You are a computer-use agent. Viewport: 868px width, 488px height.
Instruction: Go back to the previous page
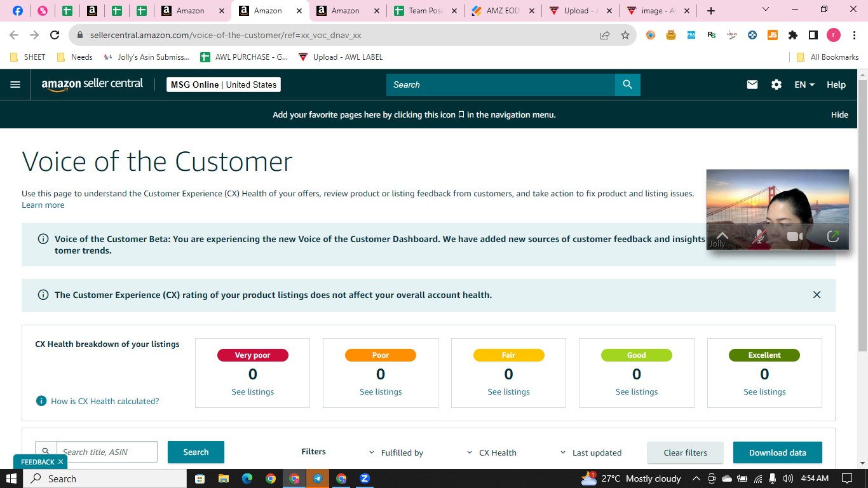(14, 36)
